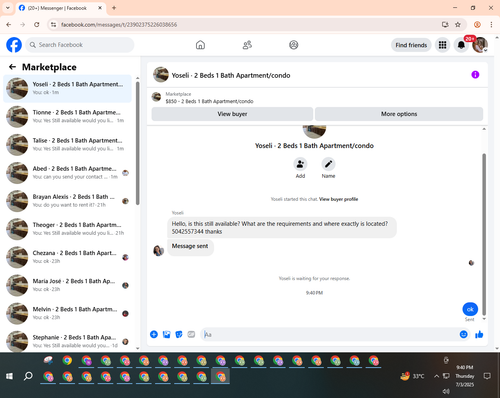Click the 'Message sent' bubble
The width and height of the screenshot is (500, 398).
190,247
